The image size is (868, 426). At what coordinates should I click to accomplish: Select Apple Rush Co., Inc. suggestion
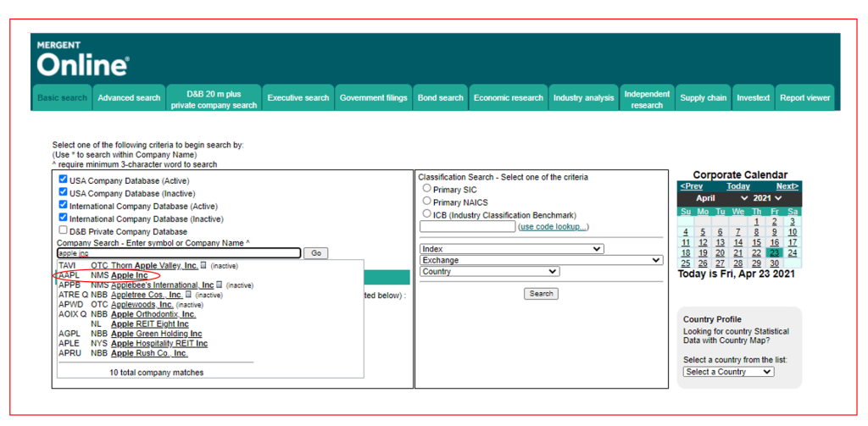click(x=149, y=353)
